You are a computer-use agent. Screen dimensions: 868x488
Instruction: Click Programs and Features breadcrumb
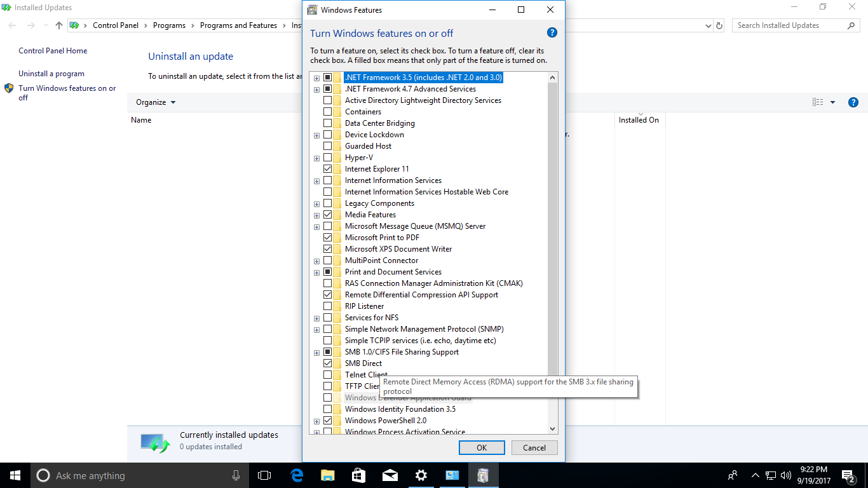point(238,25)
